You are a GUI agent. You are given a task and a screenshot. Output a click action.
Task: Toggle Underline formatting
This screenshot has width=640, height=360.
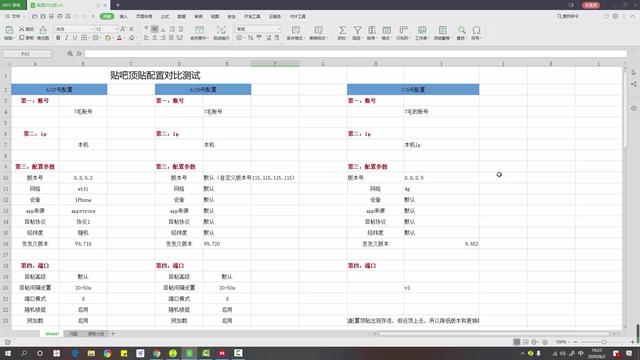click(74, 38)
